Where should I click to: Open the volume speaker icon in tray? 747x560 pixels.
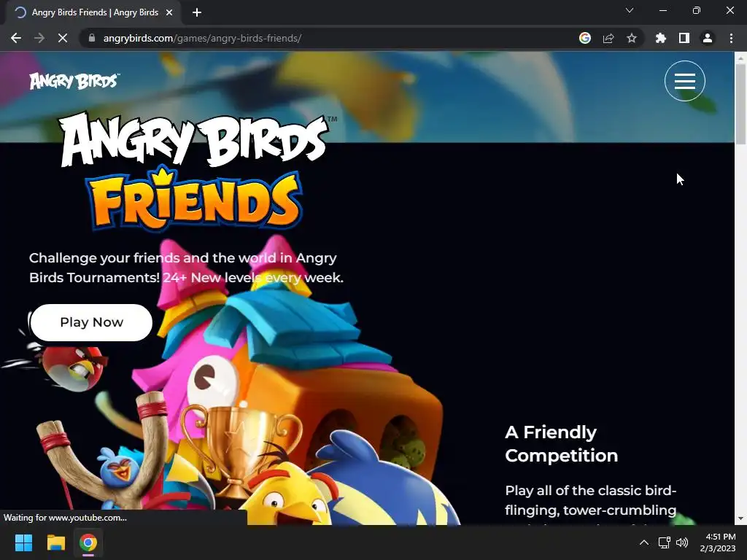tap(682, 542)
